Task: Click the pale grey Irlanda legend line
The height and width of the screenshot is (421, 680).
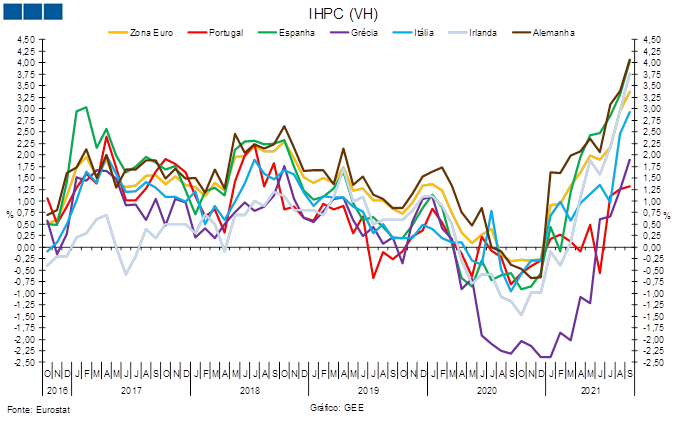Action: coord(458,33)
